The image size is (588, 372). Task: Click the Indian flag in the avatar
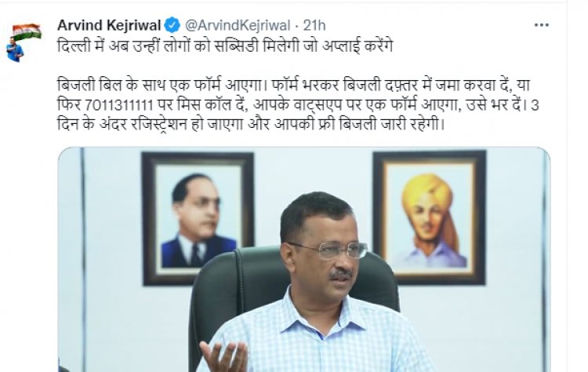pyautogui.click(x=26, y=32)
